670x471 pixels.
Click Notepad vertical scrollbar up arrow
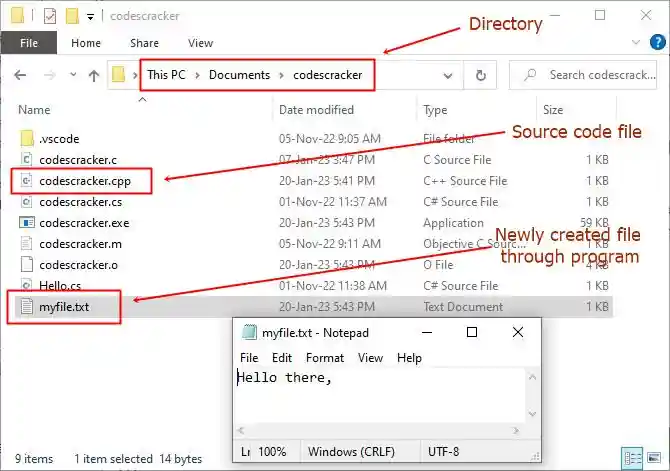[x=532, y=377]
